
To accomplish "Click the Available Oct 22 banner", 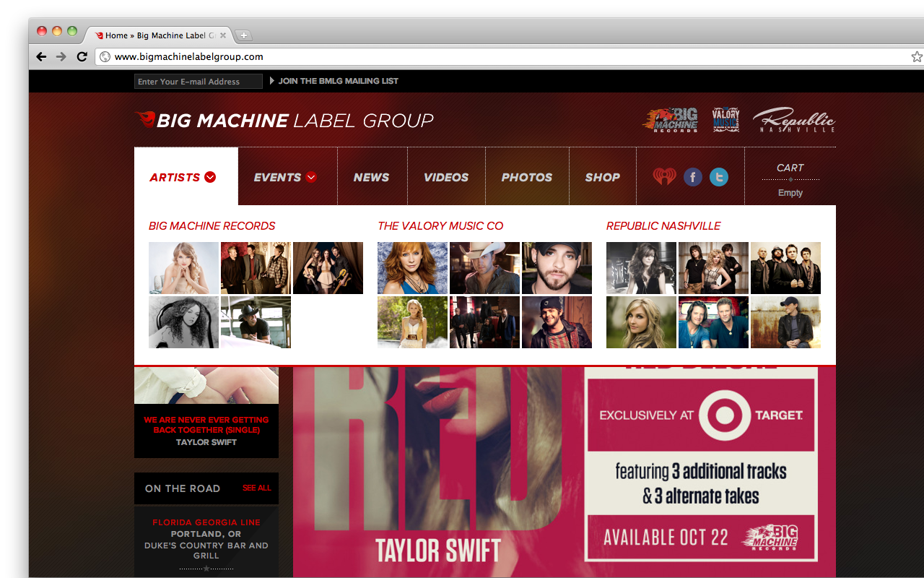I will [701, 538].
